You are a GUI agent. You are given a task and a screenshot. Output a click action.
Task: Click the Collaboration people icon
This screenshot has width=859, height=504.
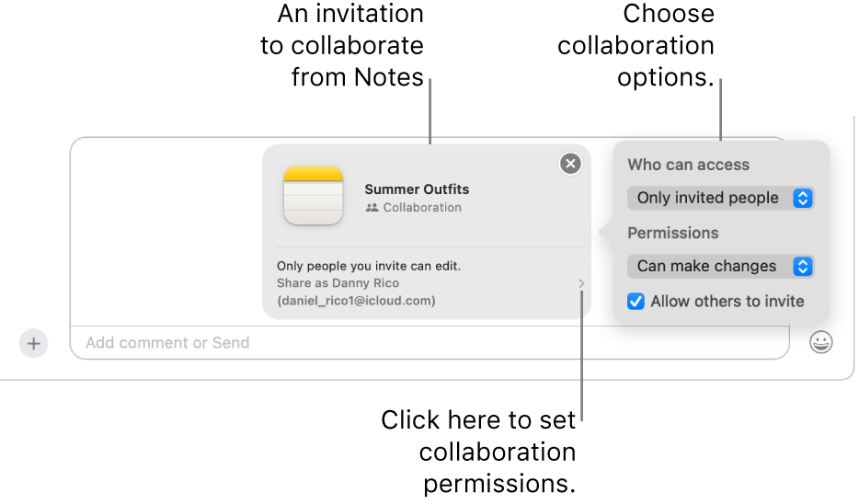point(372,208)
